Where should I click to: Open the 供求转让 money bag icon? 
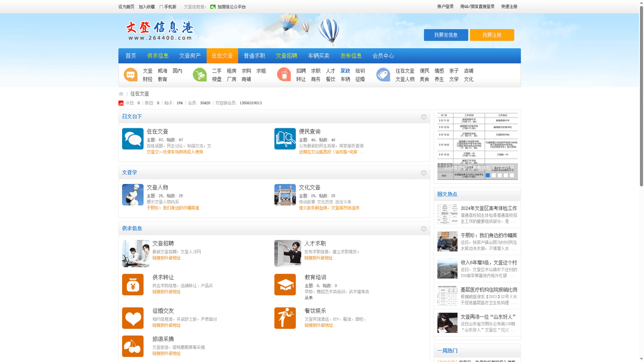133,285
